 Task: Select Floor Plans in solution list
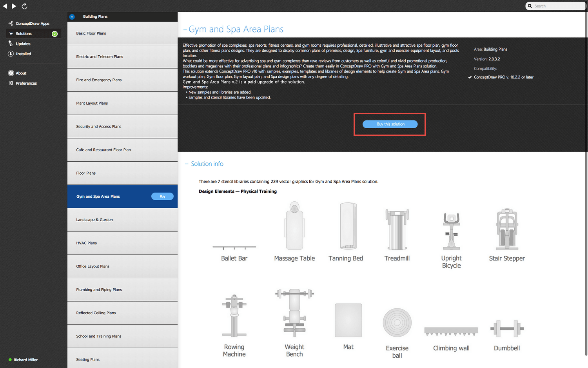pyautogui.click(x=122, y=173)
